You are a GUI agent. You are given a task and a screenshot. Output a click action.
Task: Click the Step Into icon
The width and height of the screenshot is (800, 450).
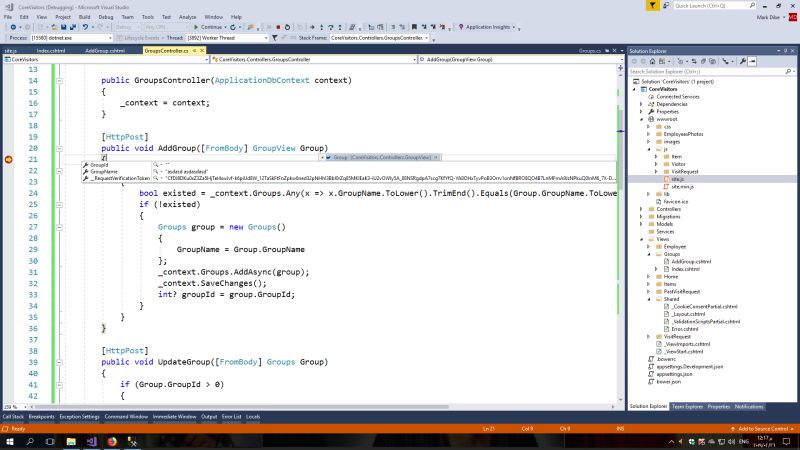(x=321, y=27)
